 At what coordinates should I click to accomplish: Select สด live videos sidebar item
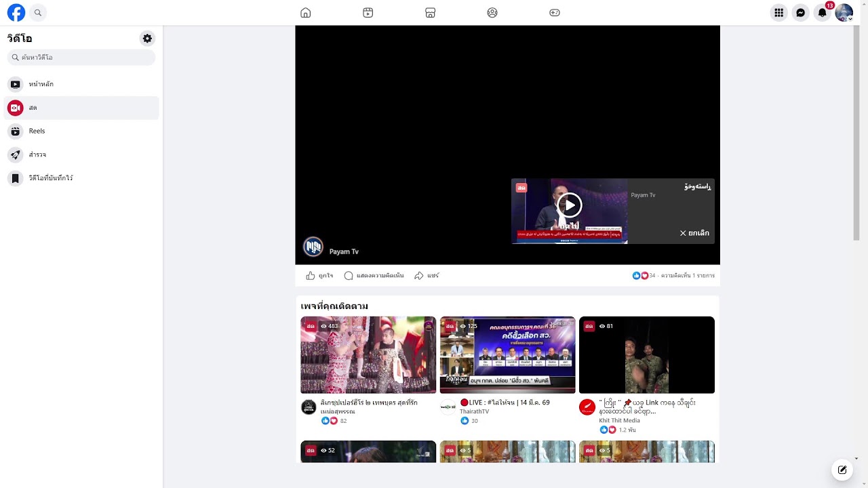tap(81, 108)
